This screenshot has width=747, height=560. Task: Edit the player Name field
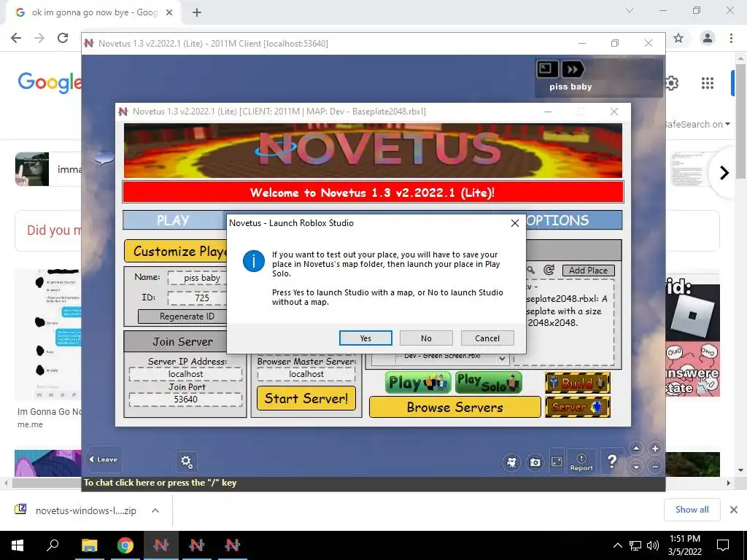click(197, 278)
